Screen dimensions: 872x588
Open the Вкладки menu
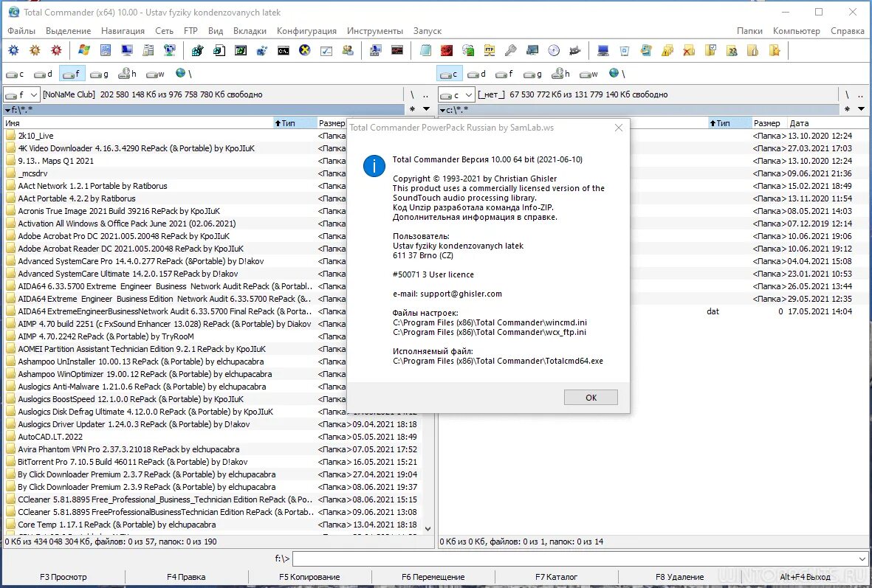click(x=250, y=31)
